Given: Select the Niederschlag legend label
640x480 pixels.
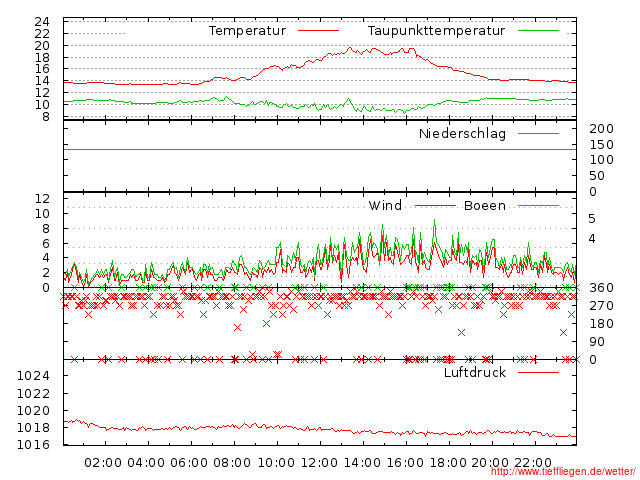Looking at the screenshot, I should (462, 134).
